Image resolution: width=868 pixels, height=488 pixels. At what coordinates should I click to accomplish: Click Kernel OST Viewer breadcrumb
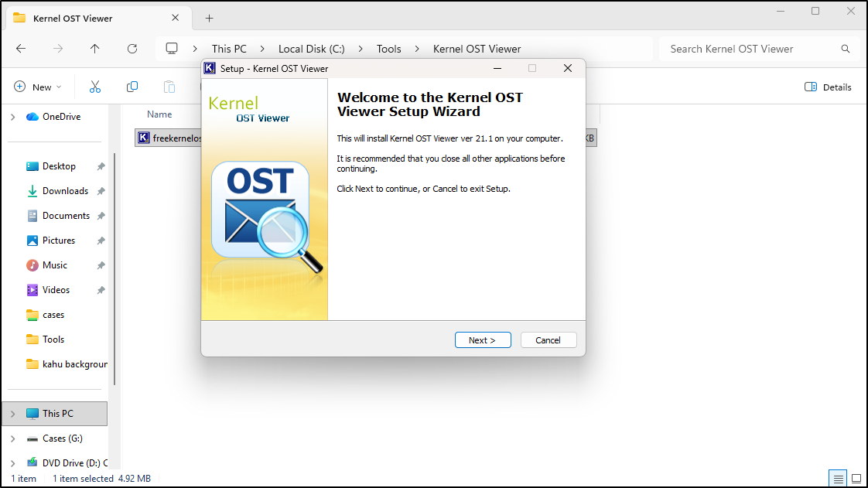[477, 49]
